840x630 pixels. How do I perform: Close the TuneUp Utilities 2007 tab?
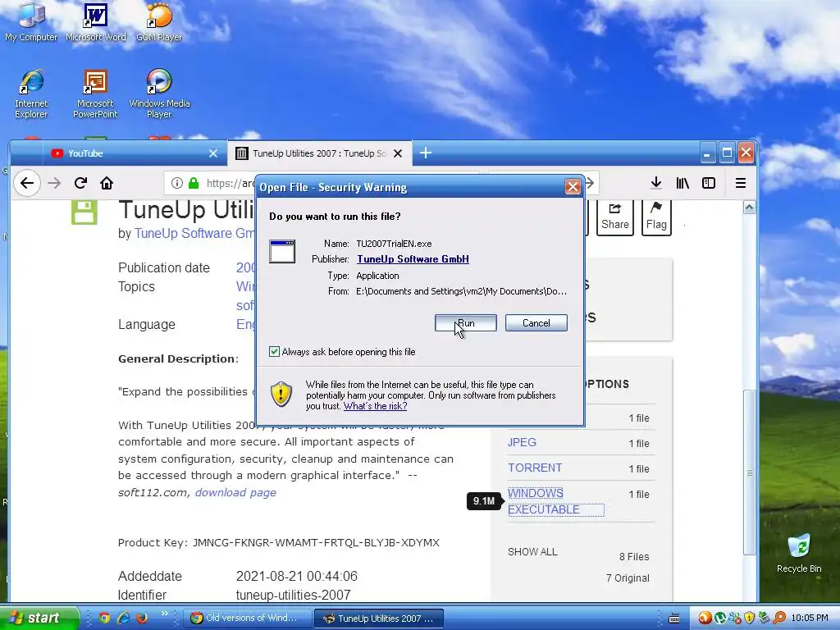click(398, 153)
